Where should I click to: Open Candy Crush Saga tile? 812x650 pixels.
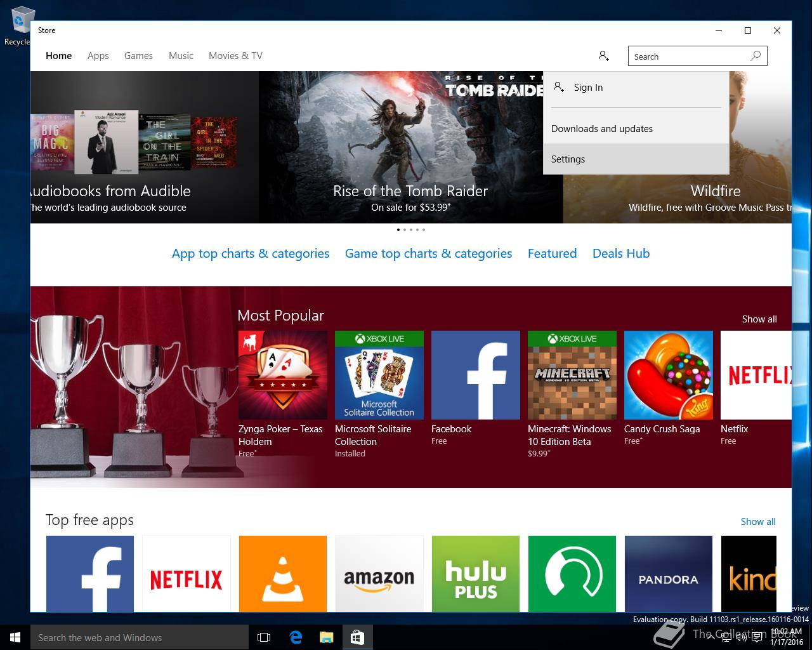(669, 387)
